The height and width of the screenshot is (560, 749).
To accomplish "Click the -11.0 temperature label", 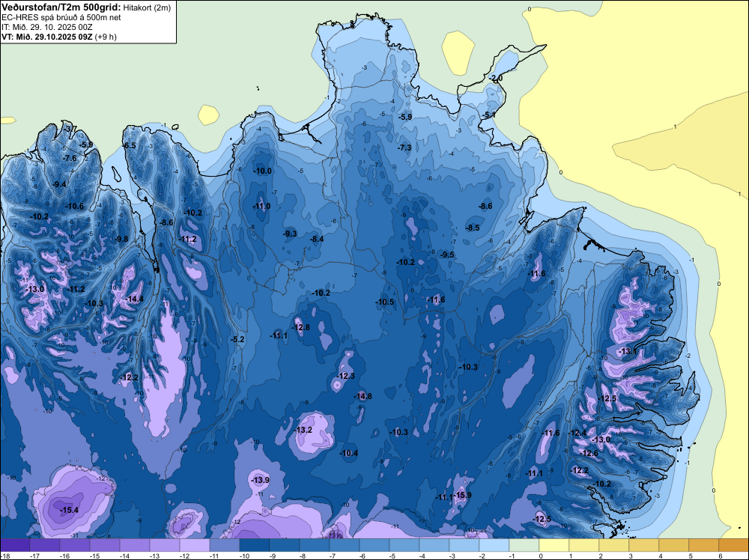I will pos(261,206).
